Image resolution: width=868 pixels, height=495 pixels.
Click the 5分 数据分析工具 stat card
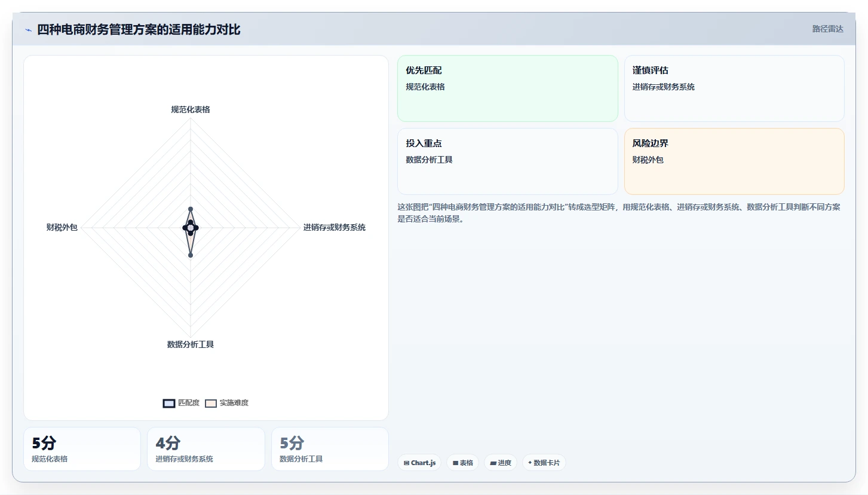[330, 449]
